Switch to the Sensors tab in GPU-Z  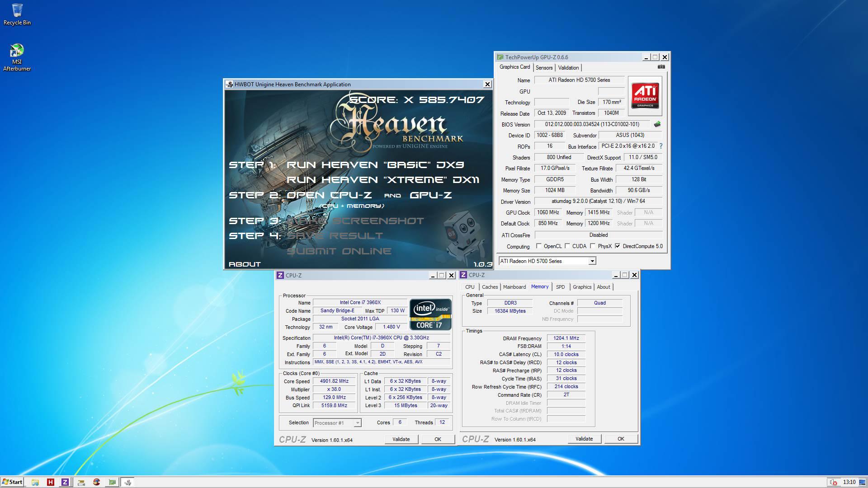tap(544, 68)
